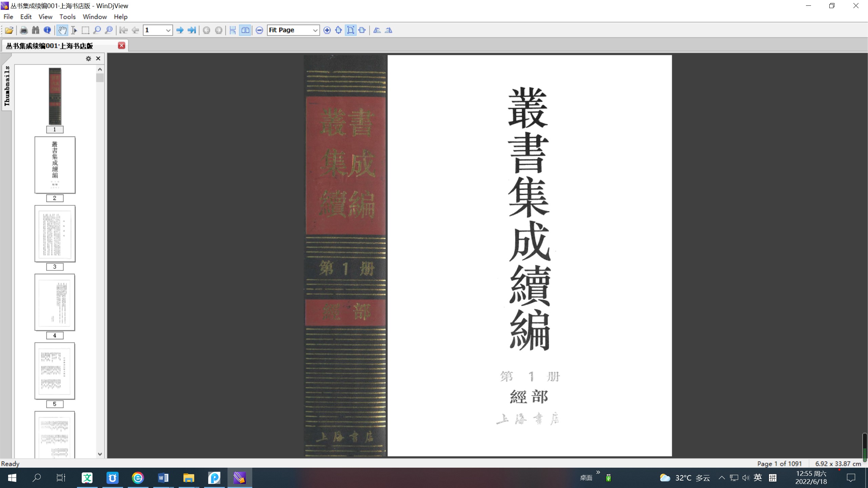Screen dimensions: 868x488
Task: Switch input language 英 indicator
Action: [758, 478]
